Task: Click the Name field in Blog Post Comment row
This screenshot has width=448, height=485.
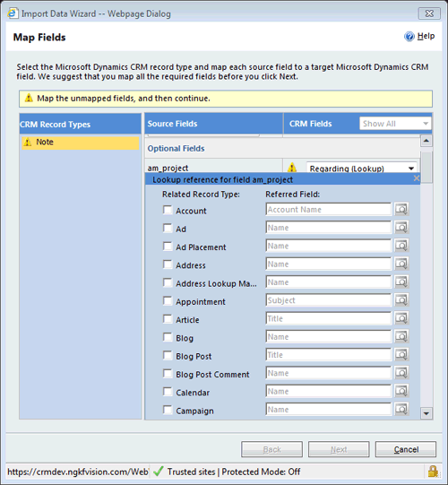Action: (328, 373)
